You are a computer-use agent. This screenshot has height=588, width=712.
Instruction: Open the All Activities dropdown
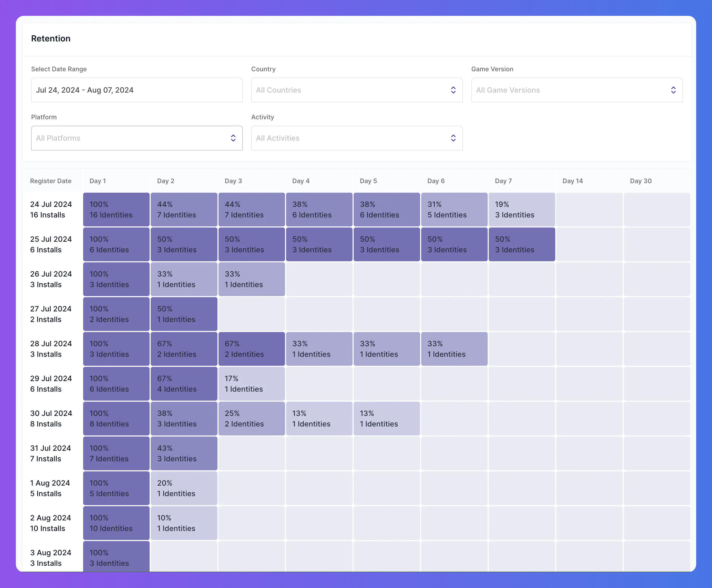click(357, 138)
